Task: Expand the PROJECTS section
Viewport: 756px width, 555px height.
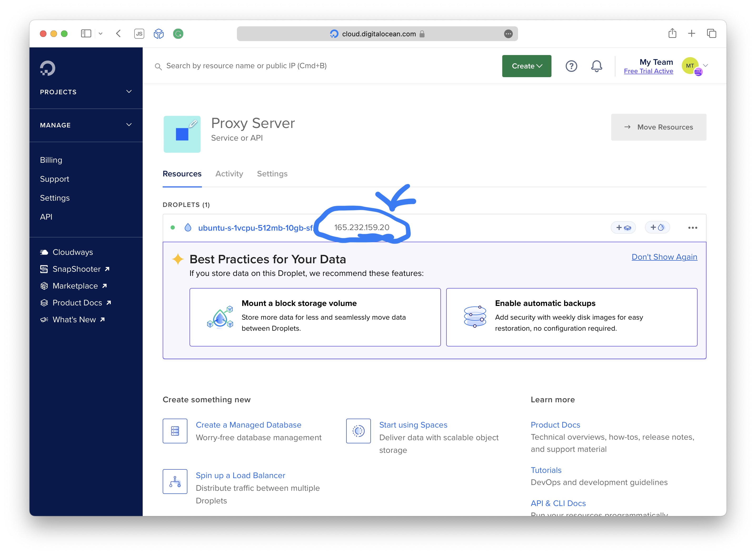Action: click(x=86, y=92)
